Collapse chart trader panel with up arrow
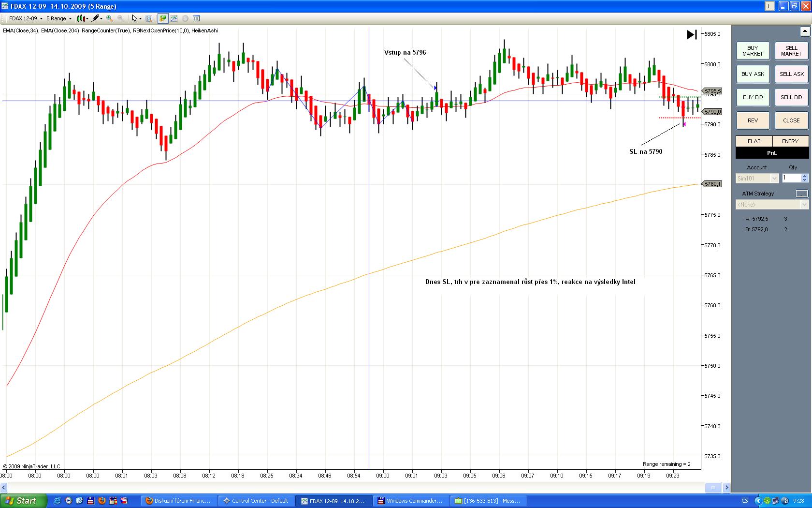The image size is (812, 508). pyautogui.click(x=805, y=31)
